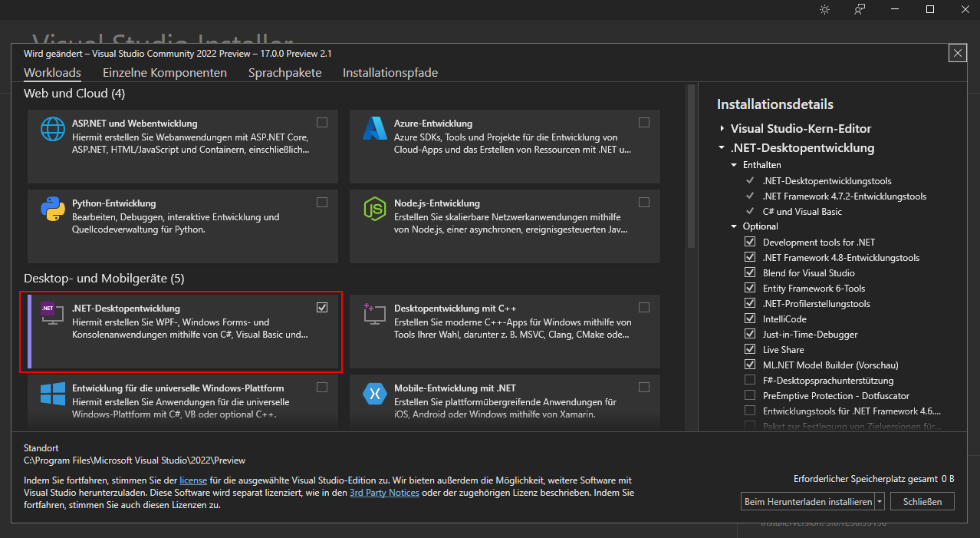Click the Azure-Entwicklung logo icon
The height and width of the screenshot is (538, 980).
point(375,129)
